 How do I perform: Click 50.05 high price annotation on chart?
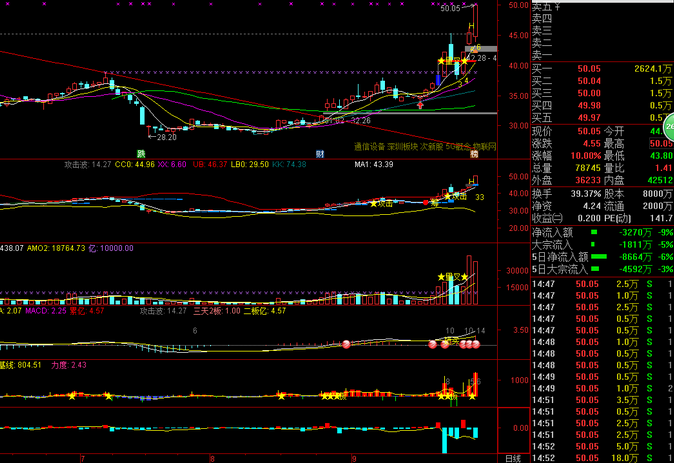pos(450,8)
